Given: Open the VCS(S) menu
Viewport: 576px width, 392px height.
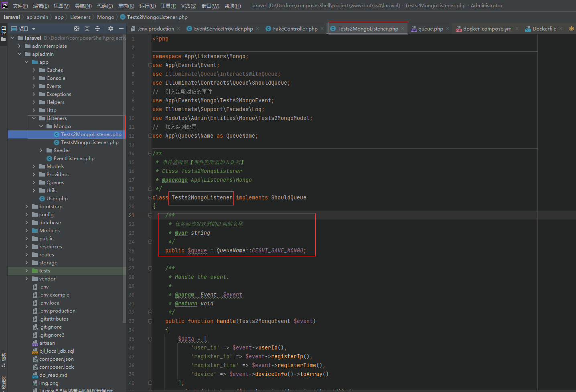Looking at the screenshot, I should tap(189, 6).
